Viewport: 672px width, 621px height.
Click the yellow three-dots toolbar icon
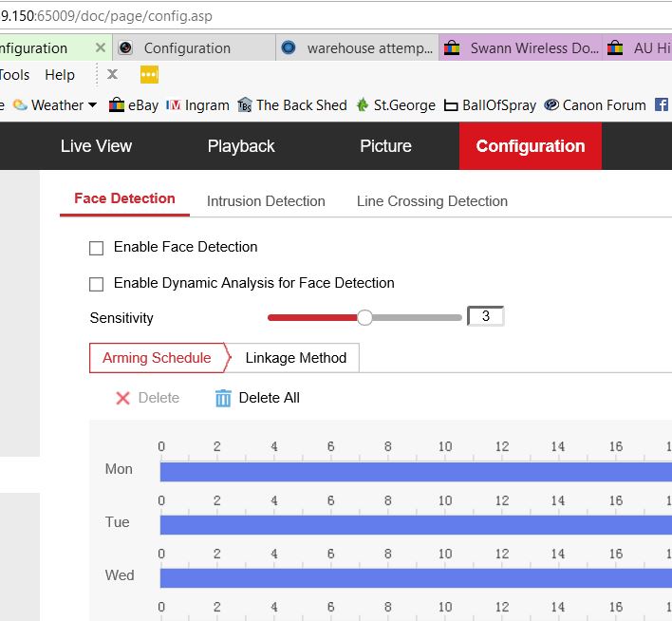(149, 75)
